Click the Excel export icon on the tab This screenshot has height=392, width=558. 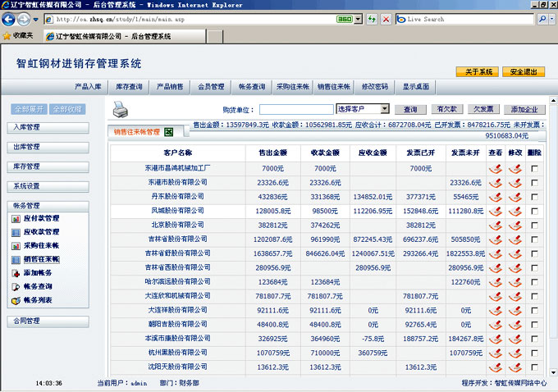tap(168, 131)
